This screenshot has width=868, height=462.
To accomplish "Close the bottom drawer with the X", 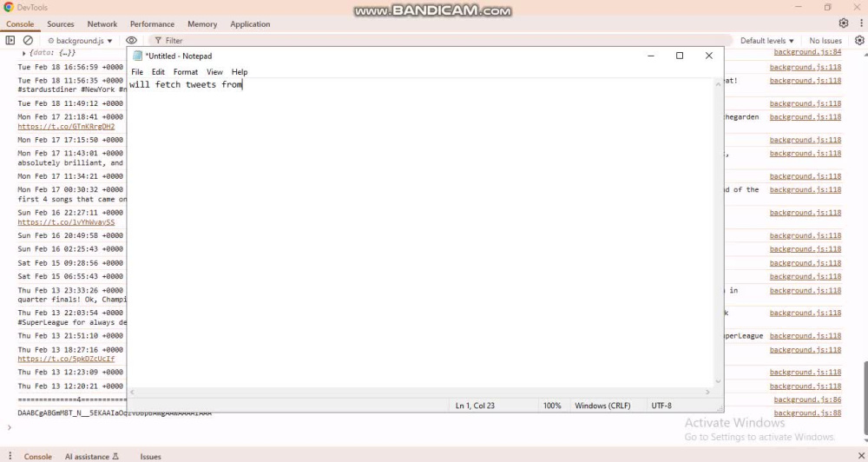I will coord(861,456).
